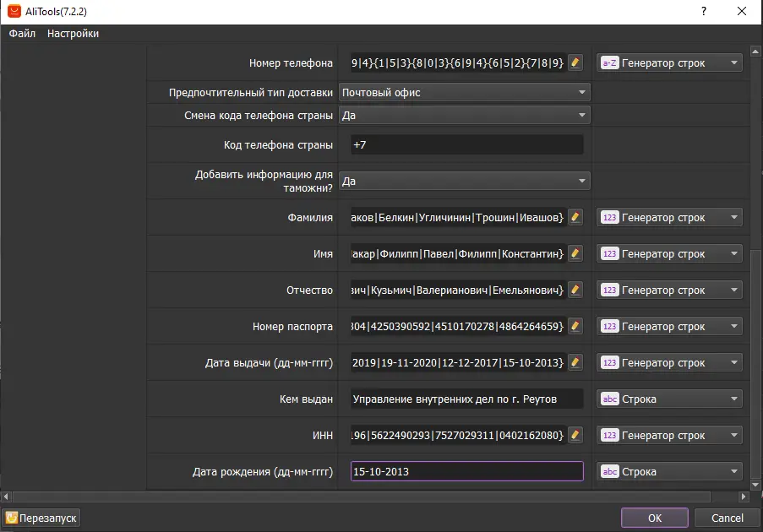This screenshot has height=532, width=763.
Task: Click the pencil edit icon for ИНН
Action: click(575, 435)
